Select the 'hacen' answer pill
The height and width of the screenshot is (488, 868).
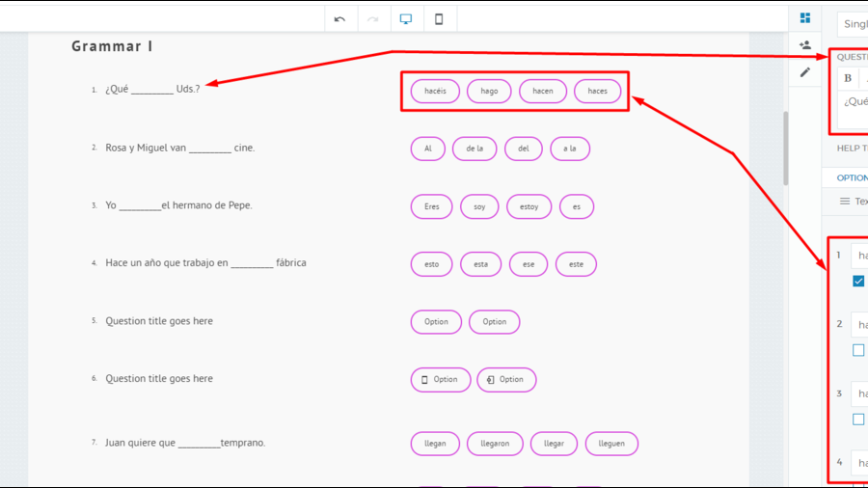tap(543, 91)
